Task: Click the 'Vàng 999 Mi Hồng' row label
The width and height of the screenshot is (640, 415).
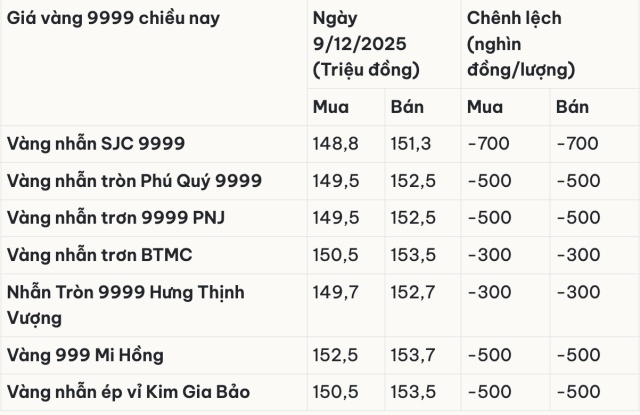Action: pyautogui.click(x=84, y=355)
